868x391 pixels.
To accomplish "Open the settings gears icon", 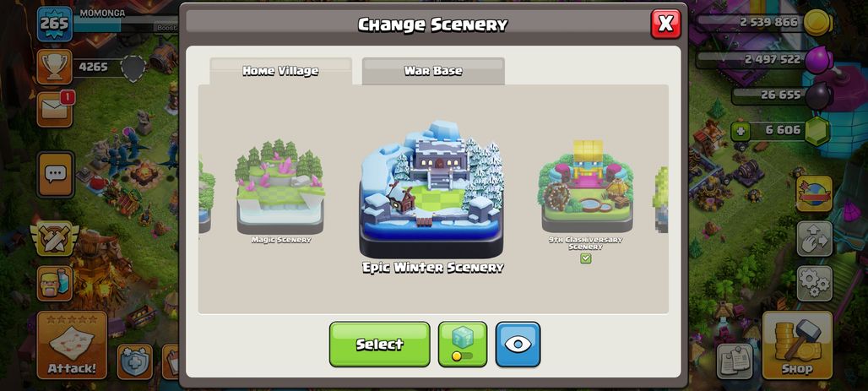I will pyautogui.click(x=814, y=283).
